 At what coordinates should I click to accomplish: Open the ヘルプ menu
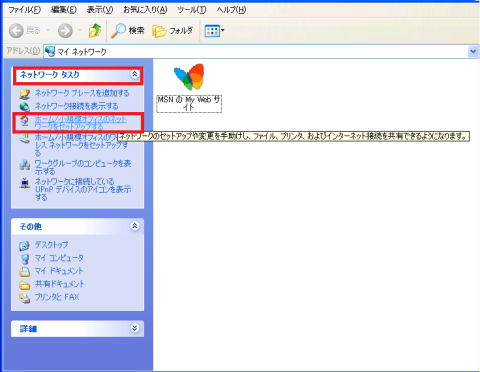click(231, 10)
